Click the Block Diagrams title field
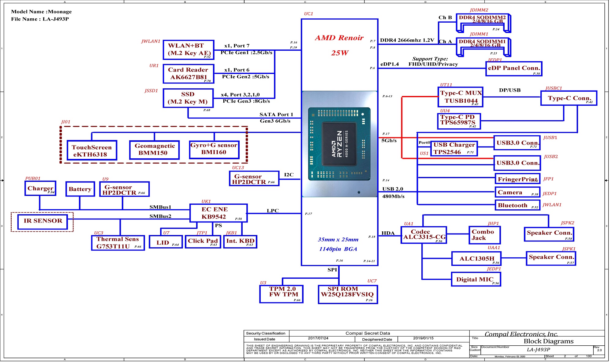Image resolution: width=612 pixels, height=364 pixels. [548, 341]
